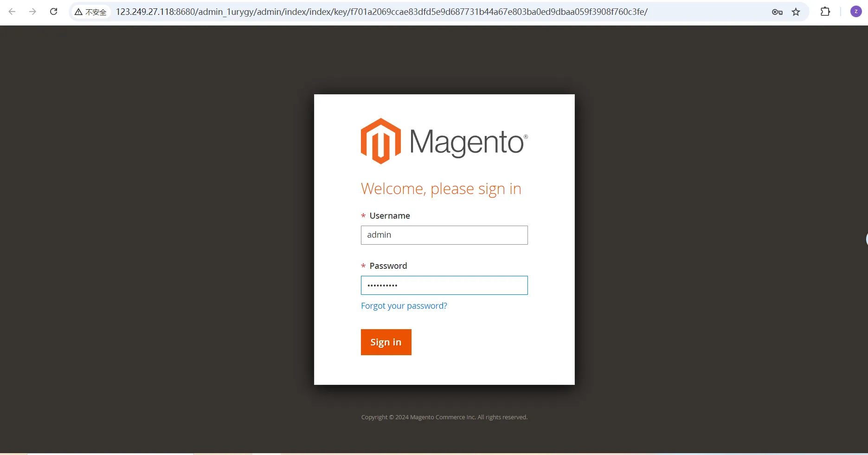Click the Magento logo
The width and height of the screenshot is (868, 455).
pos(444,141)
